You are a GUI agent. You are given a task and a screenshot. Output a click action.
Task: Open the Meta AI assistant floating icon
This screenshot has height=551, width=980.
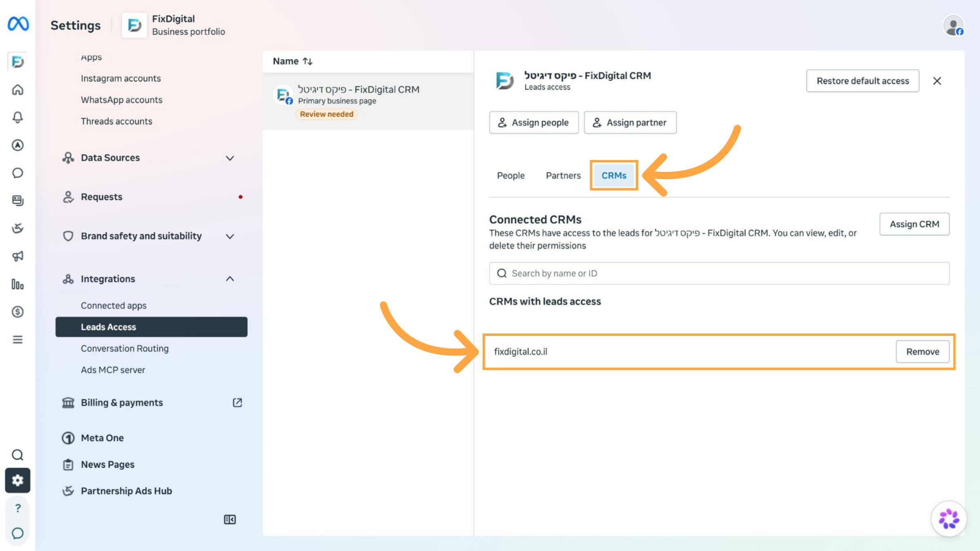949,519
